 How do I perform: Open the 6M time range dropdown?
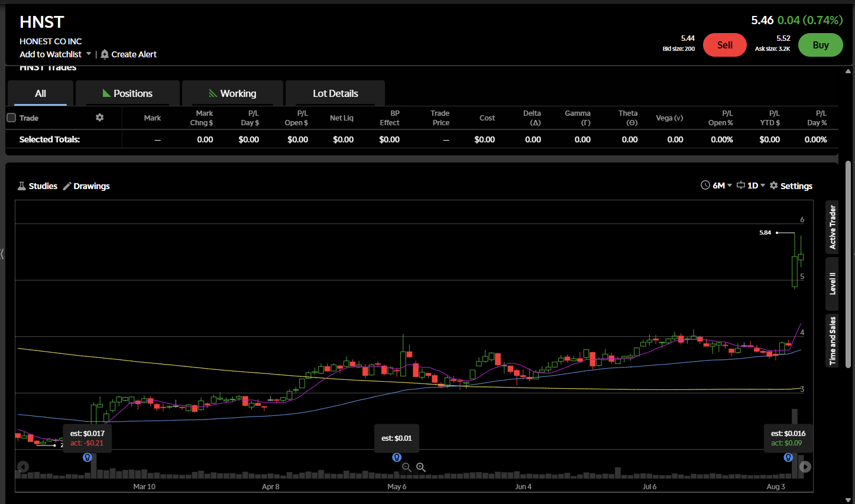click(x=716, y=186)
